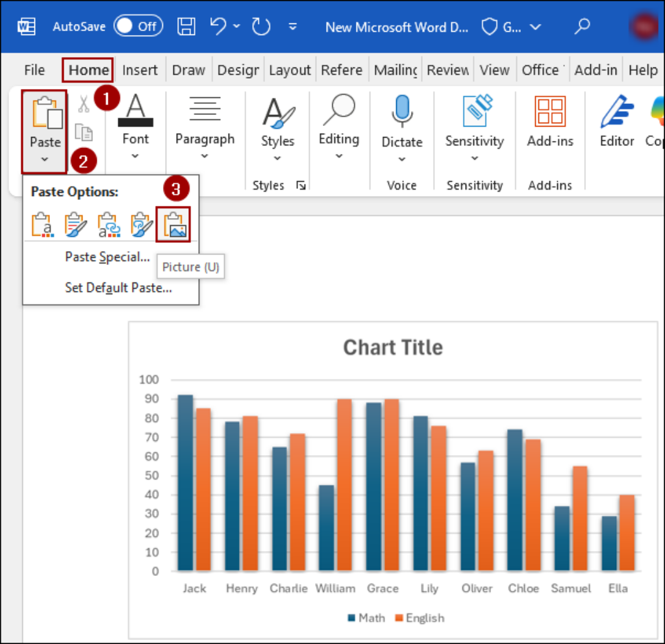
Task: Launch the Styles pane dialog launcher
Action: [x=301, y=185]
